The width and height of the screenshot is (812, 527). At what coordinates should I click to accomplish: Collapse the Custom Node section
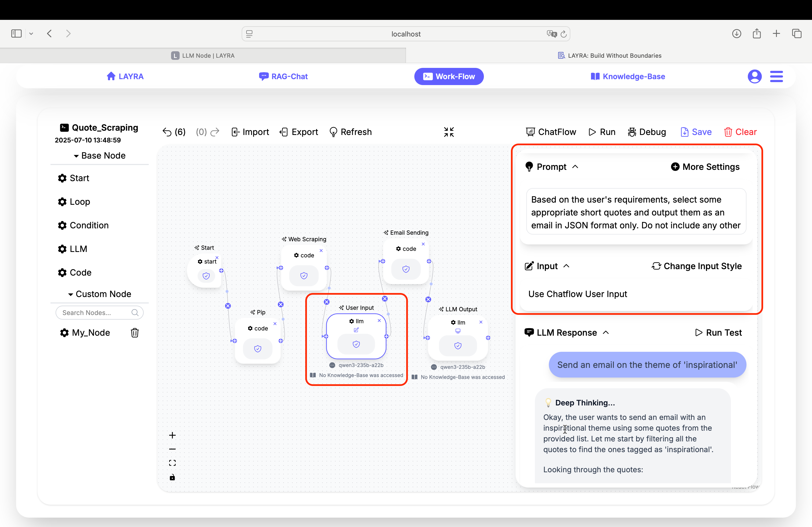pyautogui.click(x=100, y=294)
